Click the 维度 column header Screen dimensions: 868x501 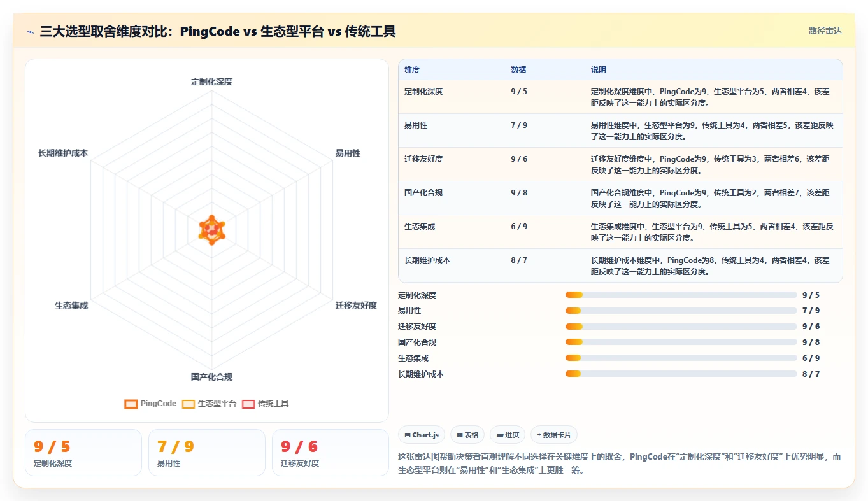pyautogui.click(x=412, y=70)
